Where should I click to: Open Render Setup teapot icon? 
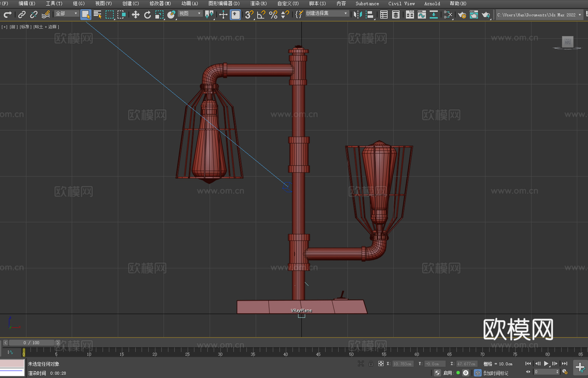click(462, 14)
